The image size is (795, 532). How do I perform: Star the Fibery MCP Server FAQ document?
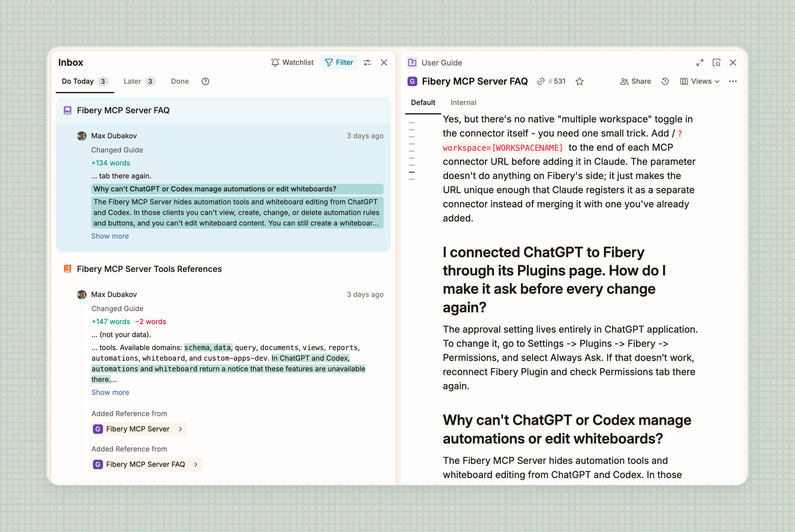(580, 81)
